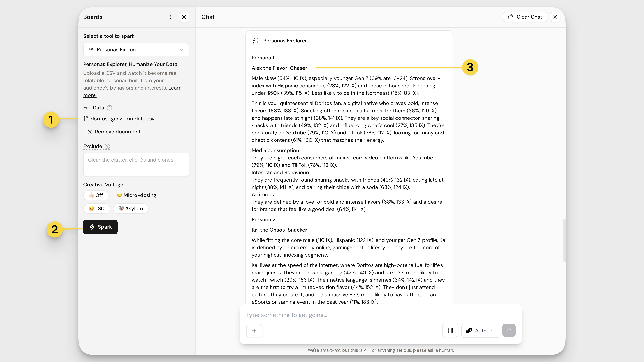Click the Personas Explorer icon in chat header
Screen dimensions: 644x362
pos(256,41)
